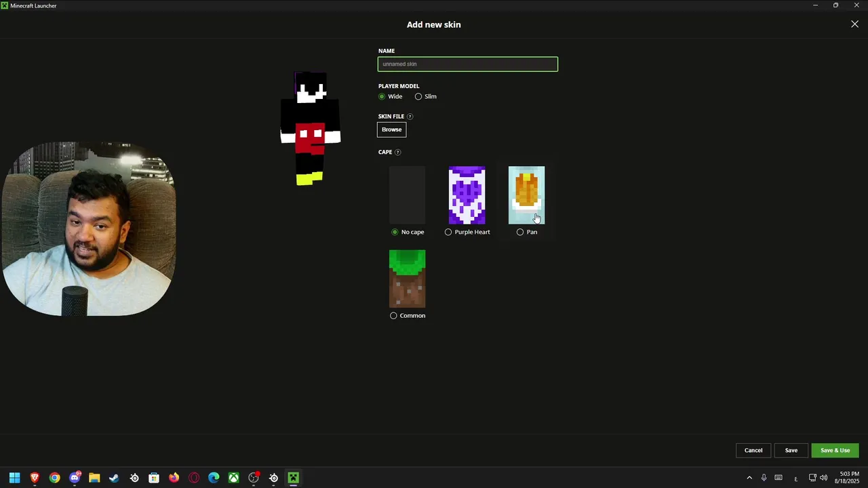868x488 pixels.
Task: Click the input language tray indicator
Action: click(795, 478)
